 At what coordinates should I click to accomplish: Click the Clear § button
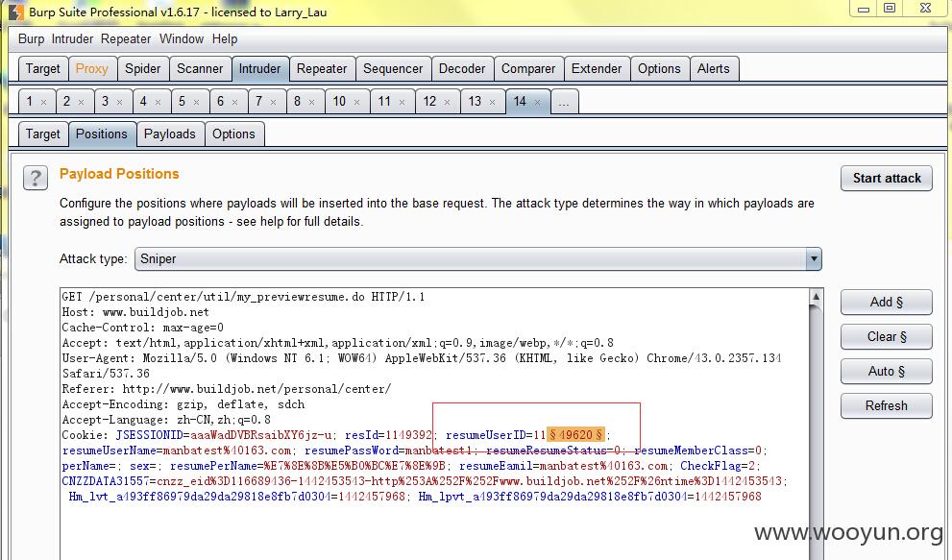click(x=887, y=337)
